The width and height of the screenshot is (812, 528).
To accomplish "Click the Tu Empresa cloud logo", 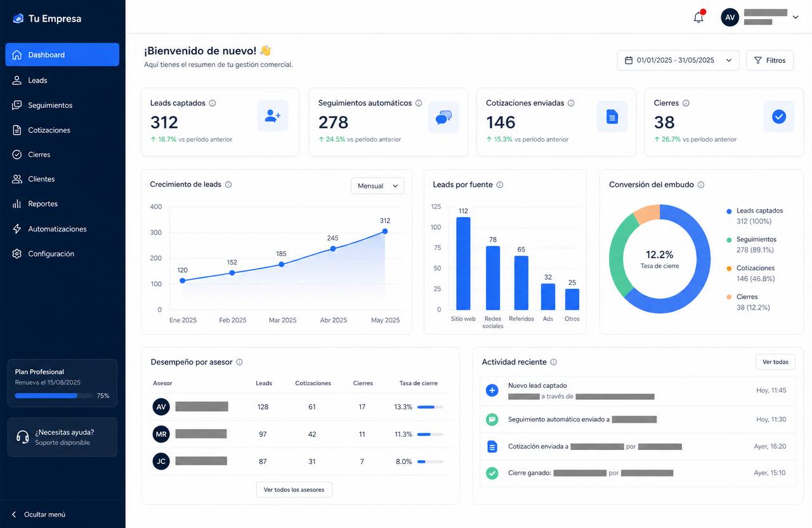I will tap(18, 18).
